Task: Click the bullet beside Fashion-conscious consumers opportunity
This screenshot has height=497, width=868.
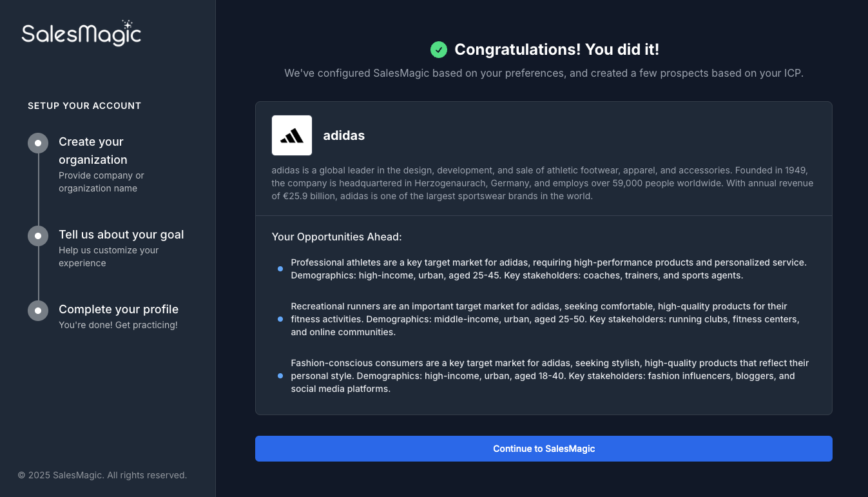Action: (280, 376)
